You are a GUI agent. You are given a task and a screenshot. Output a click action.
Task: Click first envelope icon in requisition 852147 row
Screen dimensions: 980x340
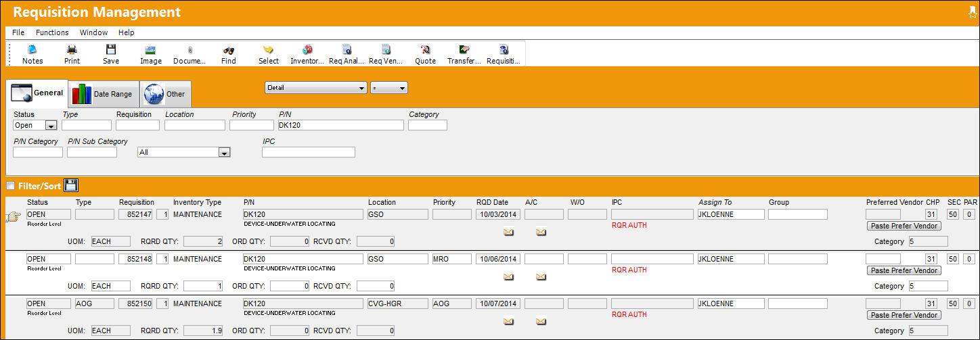[508, 232]
